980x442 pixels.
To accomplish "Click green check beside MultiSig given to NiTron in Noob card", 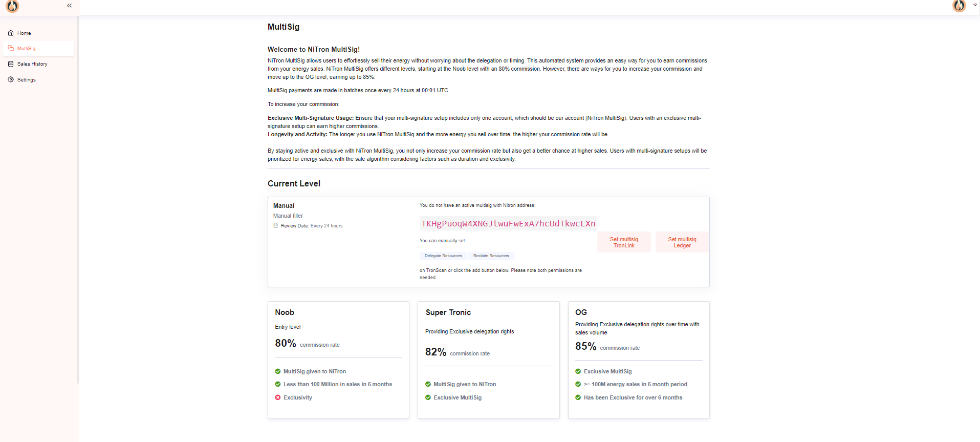I will coord(278,371).
